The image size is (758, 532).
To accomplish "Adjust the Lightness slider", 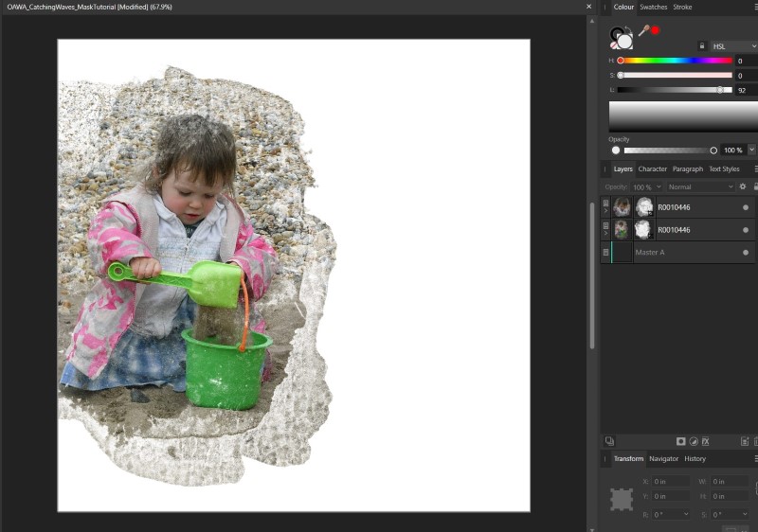I will point(676,90).
